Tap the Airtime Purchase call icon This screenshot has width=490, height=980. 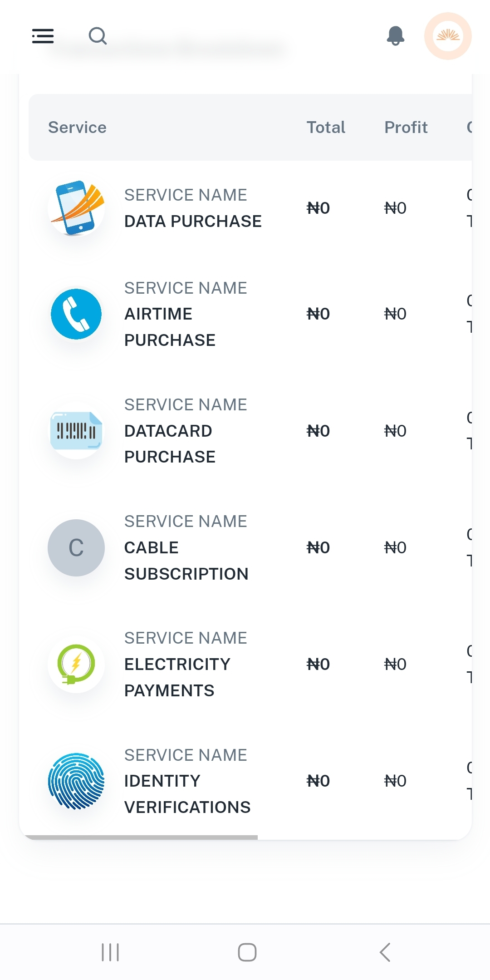[76, 314]
